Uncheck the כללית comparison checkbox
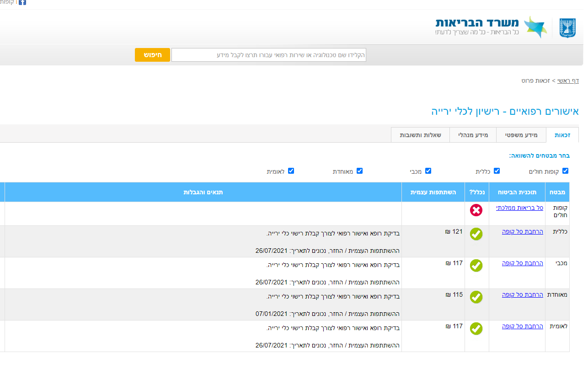Viewport: 588px width, 374px height. click(x=496, y=171)
